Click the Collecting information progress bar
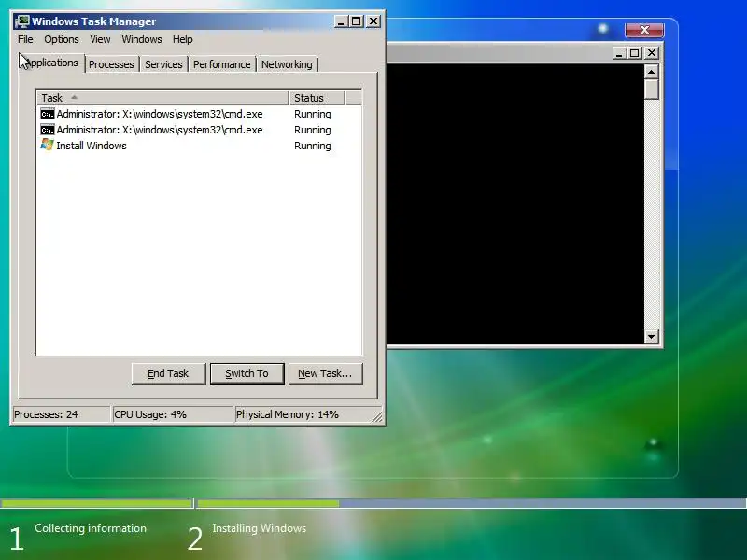Image resolution: width=747 pixels, height=560 pixels. 96,503
